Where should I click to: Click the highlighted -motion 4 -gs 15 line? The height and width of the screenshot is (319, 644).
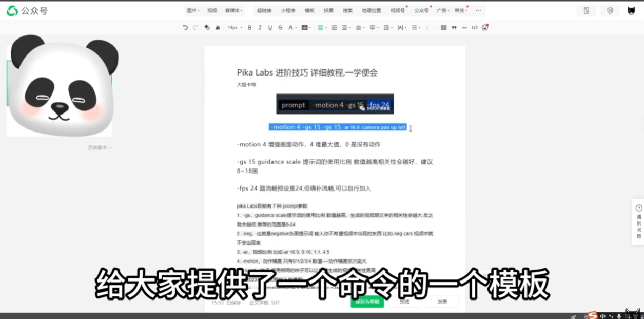coord(338,127)
